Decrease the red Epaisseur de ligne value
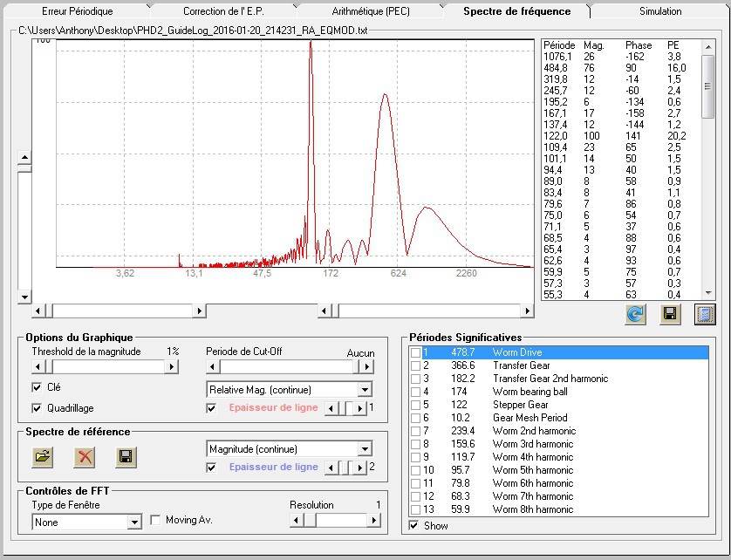Image resolution: width=731 pixels, height=560 pixels. [x=331, y=408]
